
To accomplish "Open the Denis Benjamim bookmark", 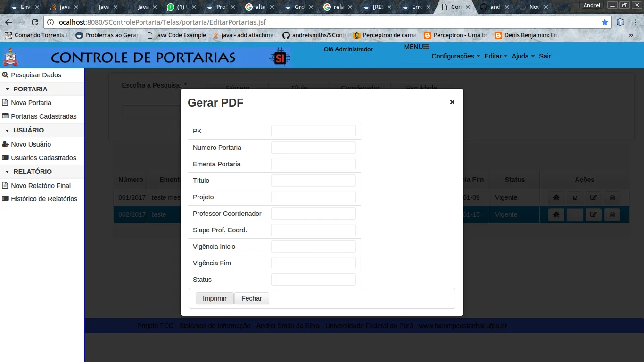I will (527, 35).
